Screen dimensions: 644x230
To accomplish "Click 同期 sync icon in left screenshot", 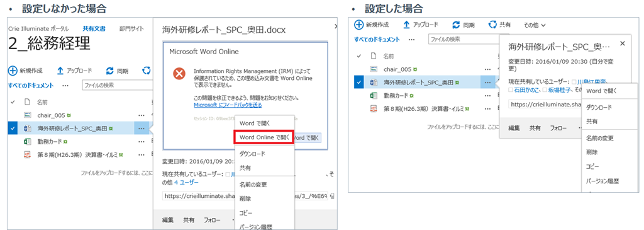I will click(109, 71).
